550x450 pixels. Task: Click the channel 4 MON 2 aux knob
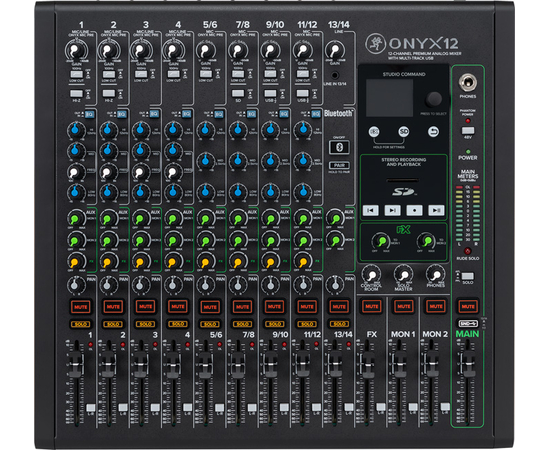173,241
